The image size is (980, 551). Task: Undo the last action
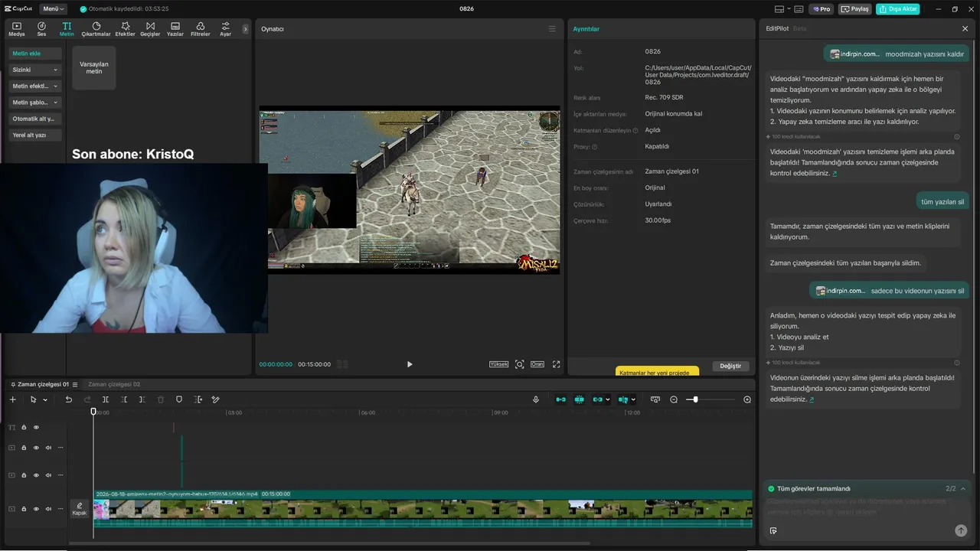coord(68,399)
